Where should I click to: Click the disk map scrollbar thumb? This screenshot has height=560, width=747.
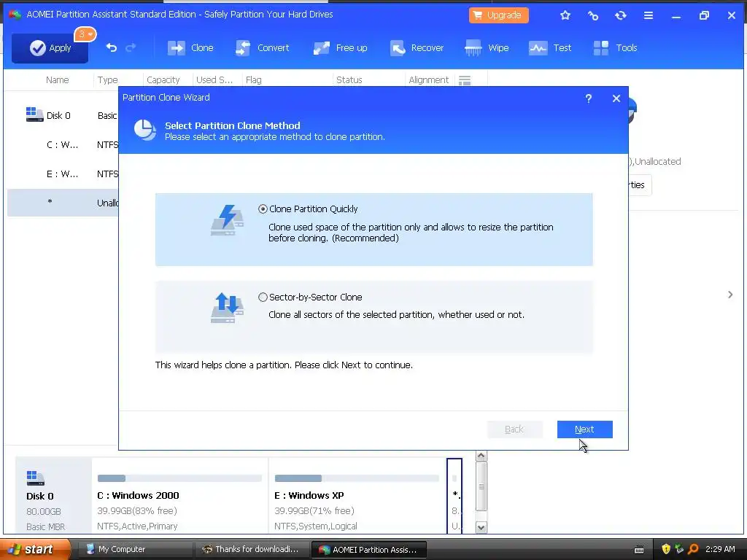[x=481, y=486]
